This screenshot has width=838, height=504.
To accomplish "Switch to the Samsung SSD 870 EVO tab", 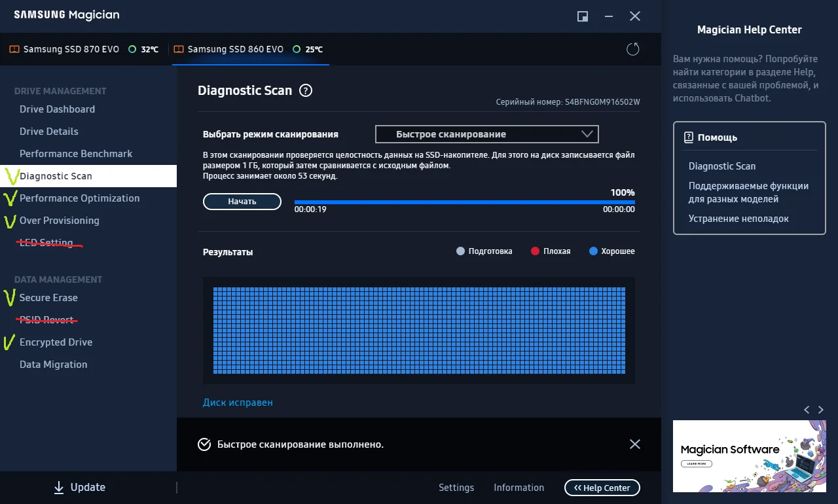I will [x=84, y=49].
